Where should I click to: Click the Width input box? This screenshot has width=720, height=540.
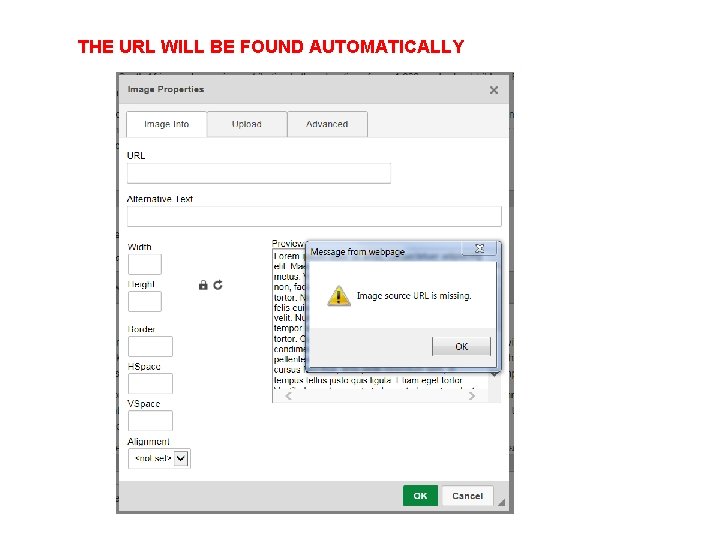click(x=145, y=264)
